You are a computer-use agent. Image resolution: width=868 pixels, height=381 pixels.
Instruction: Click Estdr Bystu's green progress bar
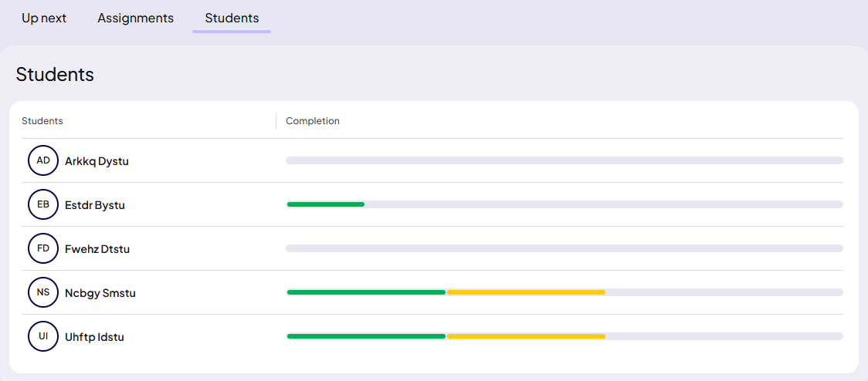[x=325, y=204]
